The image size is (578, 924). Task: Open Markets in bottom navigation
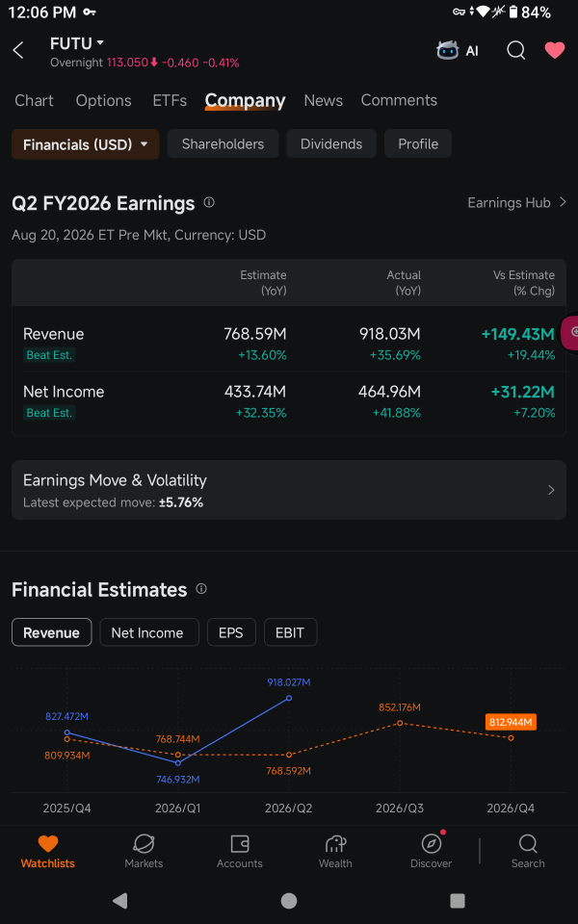pyautogui.click(x=144, y=852)
